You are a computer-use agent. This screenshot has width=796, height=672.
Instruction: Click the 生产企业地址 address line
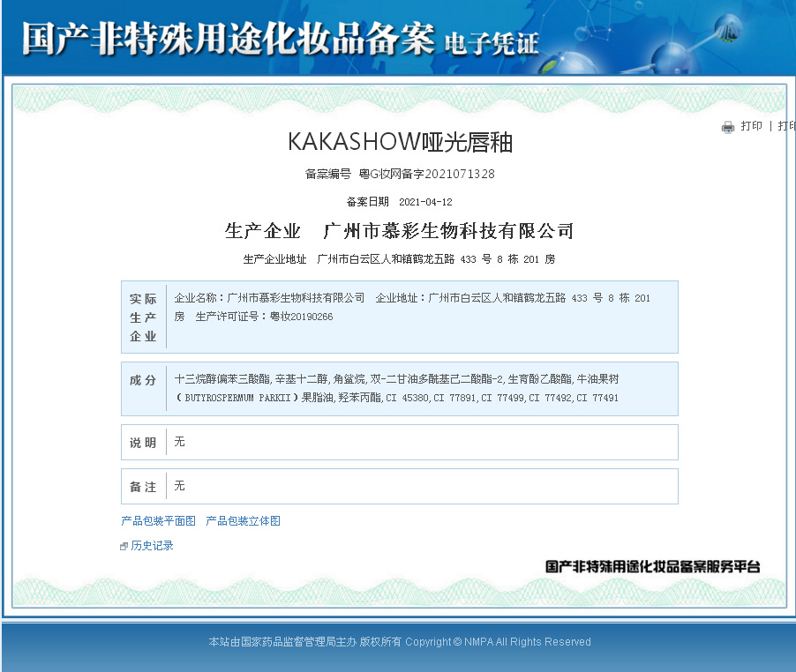[399, 258]
